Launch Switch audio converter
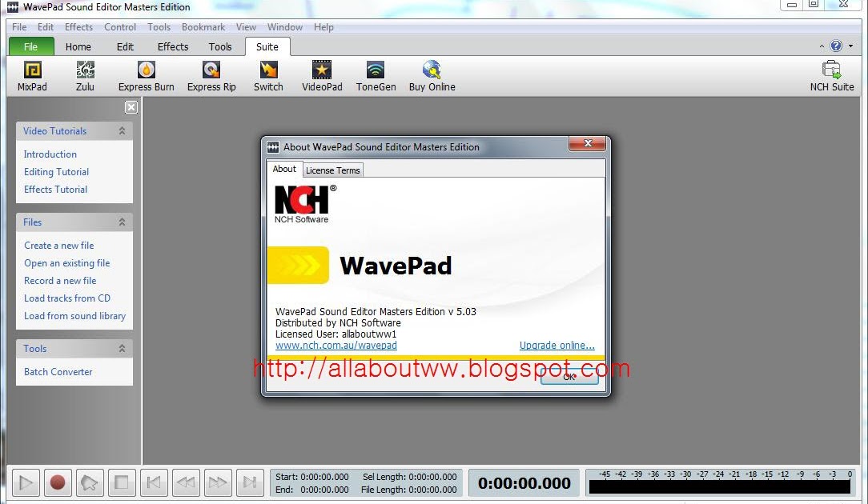The image size is (868, 504). [x=268, y=76]
